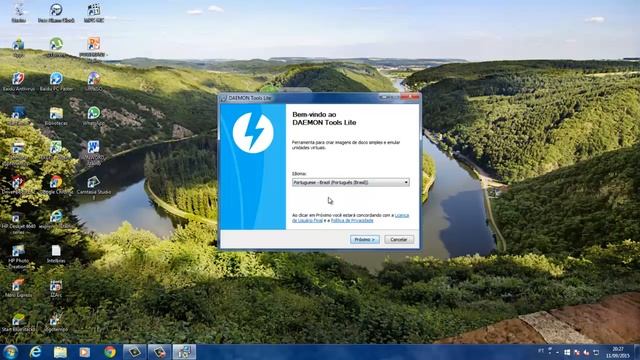The height and width of the screenshot is (360, 640).
Task: Close the DAEMON Tools Lite installer window
Action: [411, 97]
